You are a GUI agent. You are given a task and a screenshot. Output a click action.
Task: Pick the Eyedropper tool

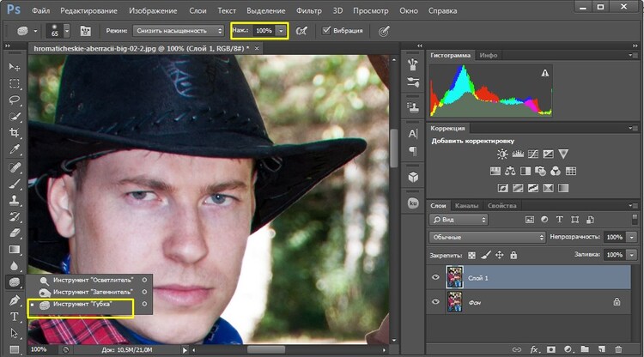coord(15,149)
